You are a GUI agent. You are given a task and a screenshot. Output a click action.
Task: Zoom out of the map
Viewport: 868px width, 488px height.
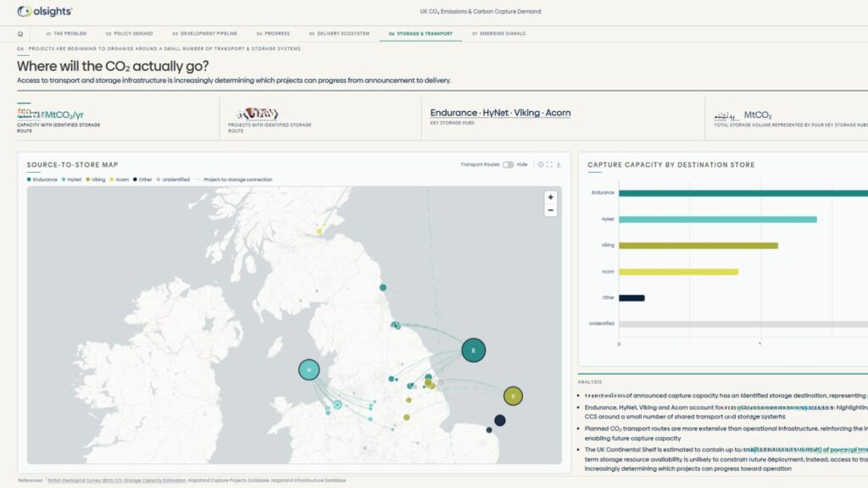click(x=550, y=210)
